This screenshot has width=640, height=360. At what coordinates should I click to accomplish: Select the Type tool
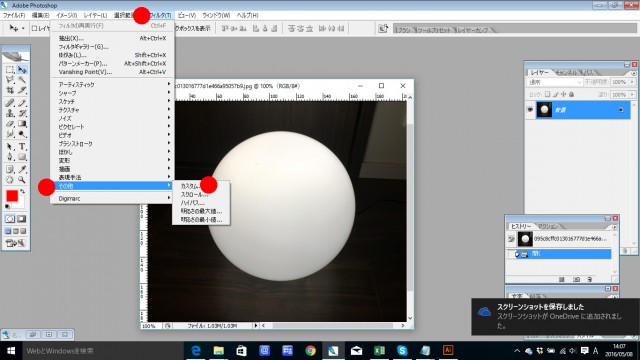[22, 147]
